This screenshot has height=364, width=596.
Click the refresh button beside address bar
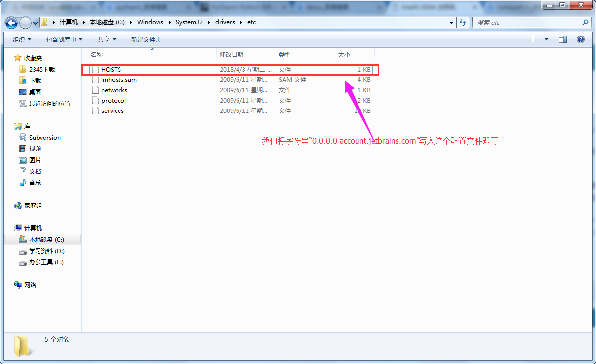463,23
